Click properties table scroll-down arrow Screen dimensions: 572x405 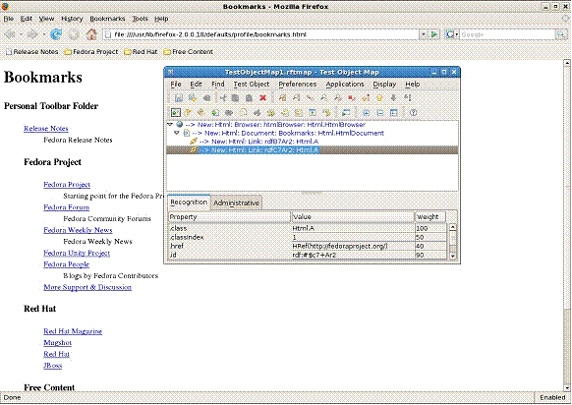453,256
